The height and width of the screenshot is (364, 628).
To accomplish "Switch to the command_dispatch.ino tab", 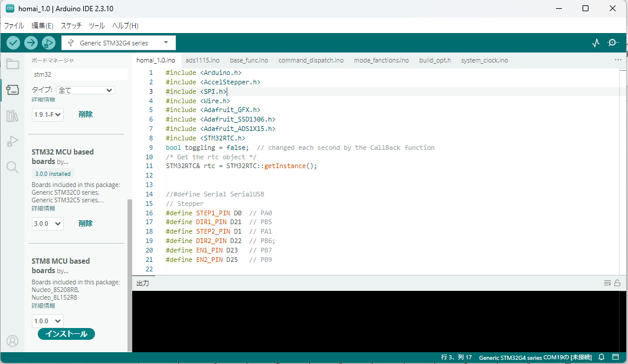I will tap(311, 60).
